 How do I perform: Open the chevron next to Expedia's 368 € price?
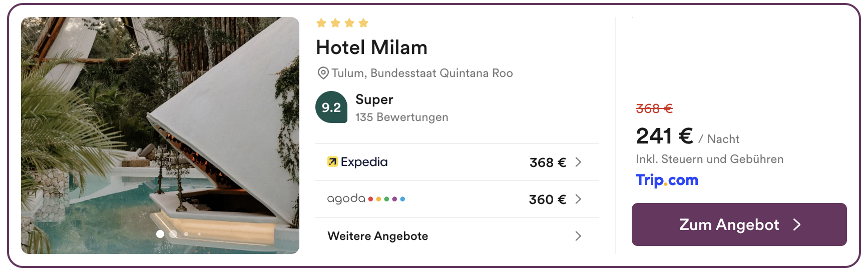[x=578, y=162]
